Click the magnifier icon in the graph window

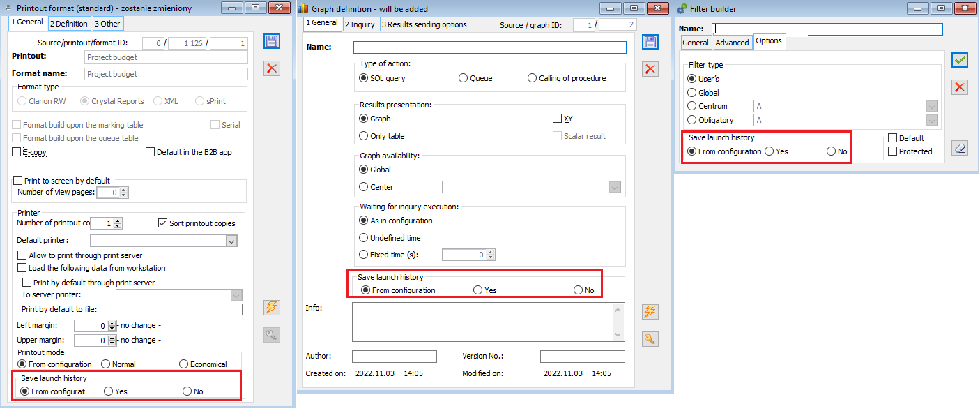pos(650,338)
